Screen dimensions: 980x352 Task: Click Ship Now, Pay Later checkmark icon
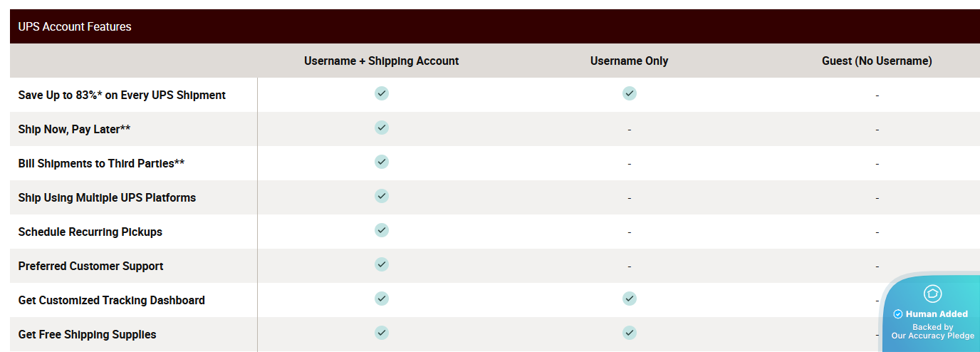tap(382, 128)
